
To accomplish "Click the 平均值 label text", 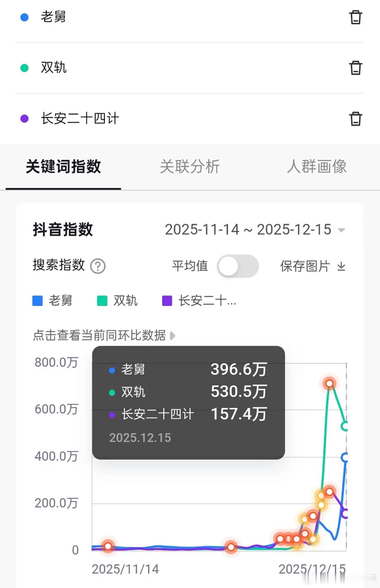I will pyautogui.click(x=190, y=266).
